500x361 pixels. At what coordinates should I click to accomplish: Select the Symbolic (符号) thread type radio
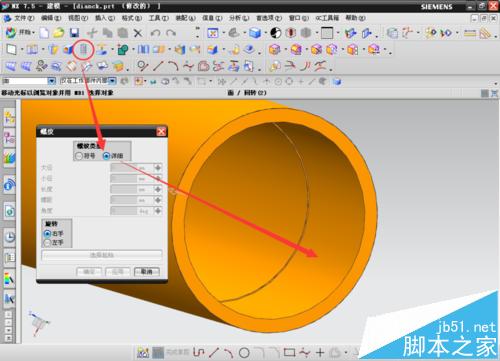pos(79,156)
